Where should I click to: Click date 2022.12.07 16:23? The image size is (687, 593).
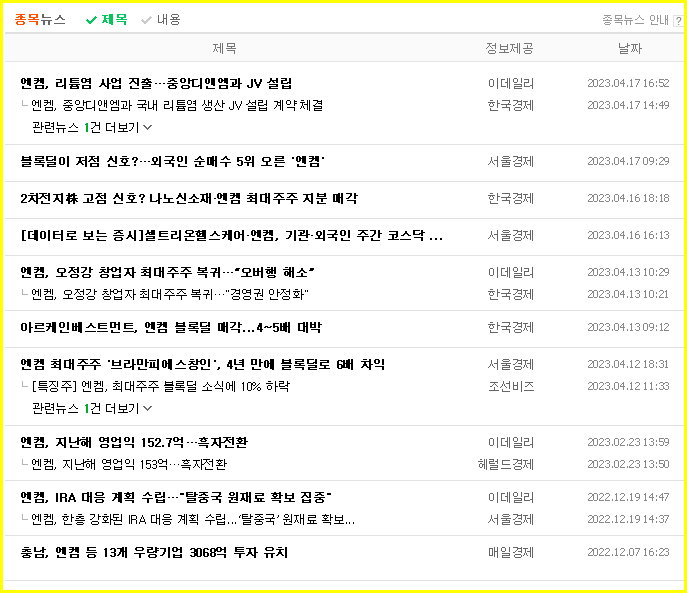[628, 553]
